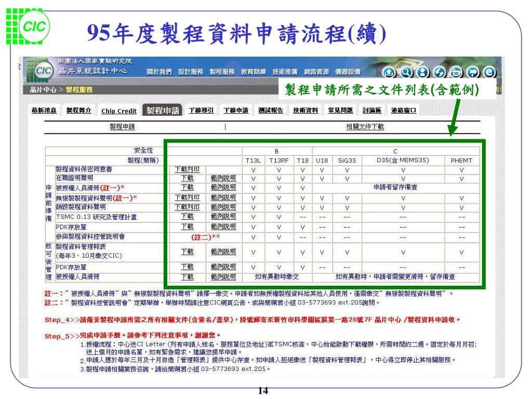The width and height of the screenshot is (532, 399).
Task: Click the 晶片中心 breadcrumb link
Action: click(43, 89)
